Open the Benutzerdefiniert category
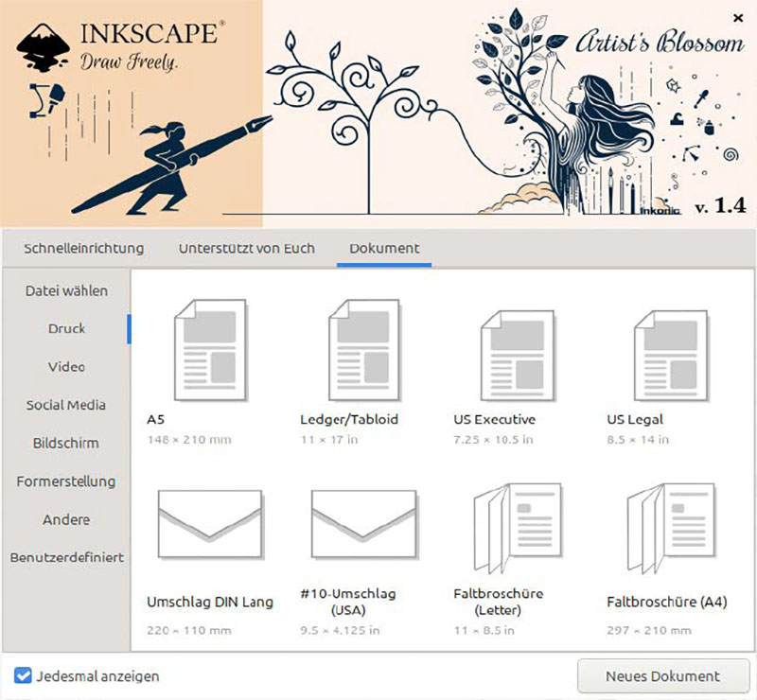Viewport: 757px width, 700px height. coord(66,557)
